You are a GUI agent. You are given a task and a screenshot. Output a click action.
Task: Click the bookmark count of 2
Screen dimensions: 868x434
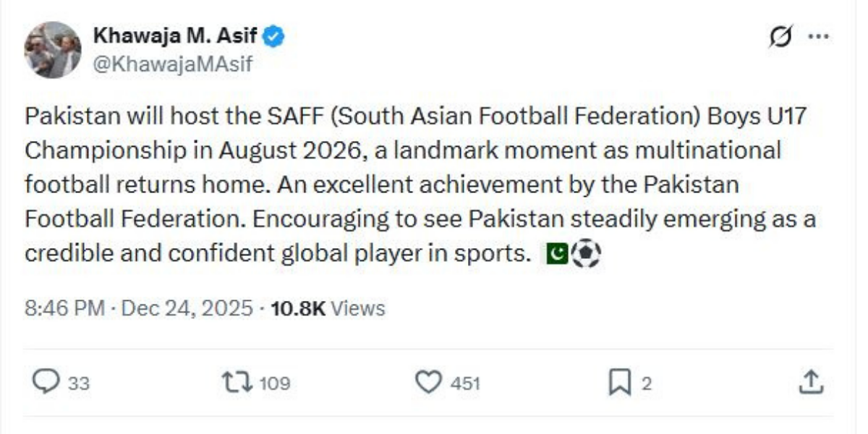click(647, 383)
